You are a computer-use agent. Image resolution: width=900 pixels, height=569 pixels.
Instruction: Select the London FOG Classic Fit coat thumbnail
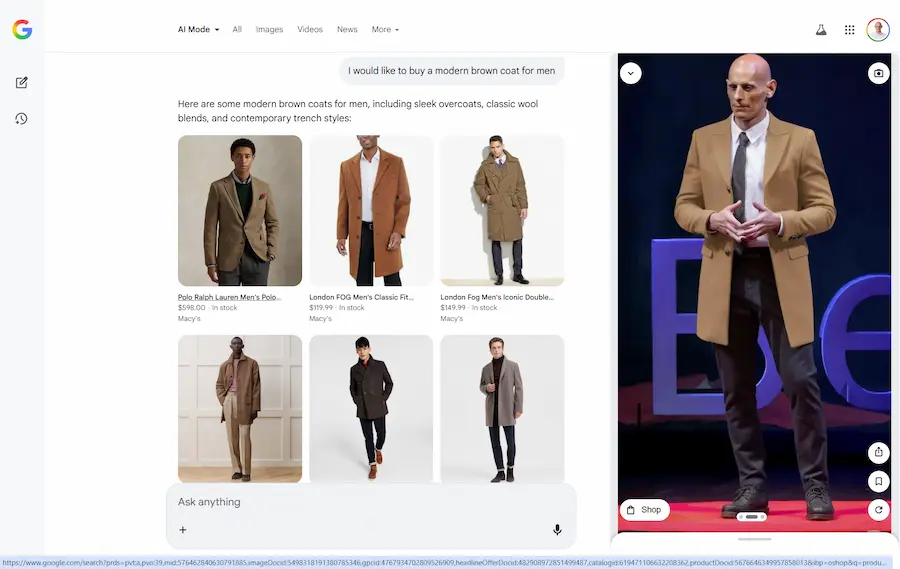tap(371, 211)
